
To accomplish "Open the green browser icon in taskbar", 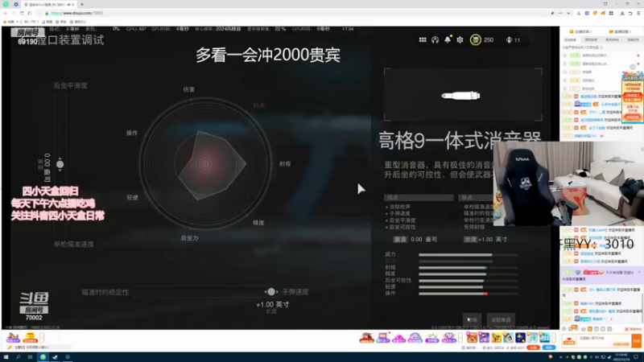I will 43,357.
